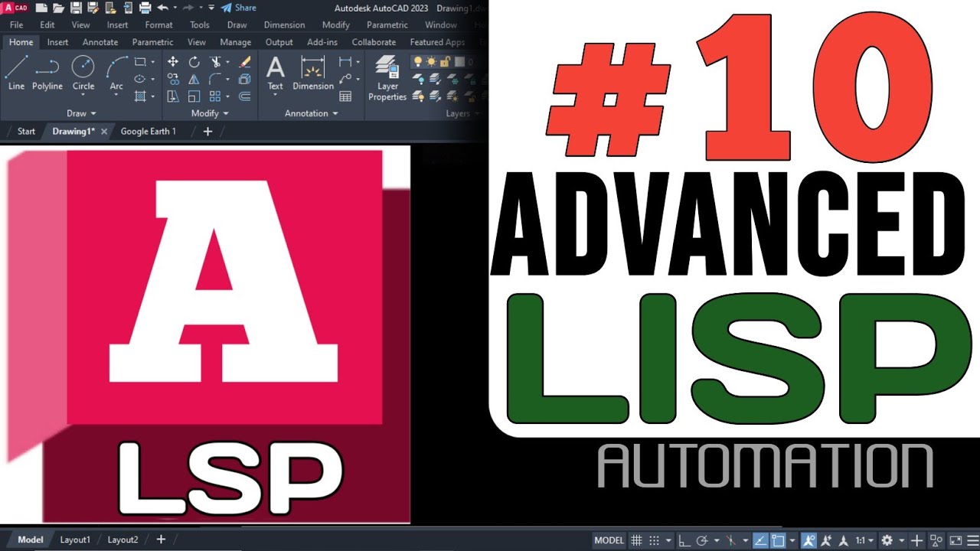The width and height of the screenshot is (980, 551).
Task: Click the Share button
Action: (x=238, y=8)
